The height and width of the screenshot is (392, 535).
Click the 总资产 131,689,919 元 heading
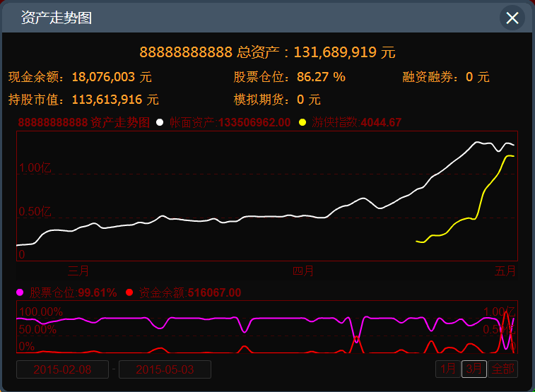click(x=267, y=52)
